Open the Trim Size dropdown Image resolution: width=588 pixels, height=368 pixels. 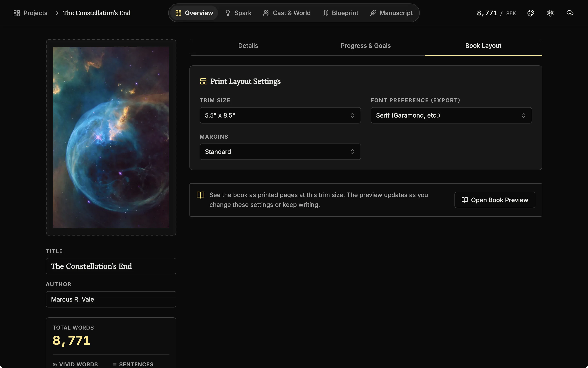point(280,115)
